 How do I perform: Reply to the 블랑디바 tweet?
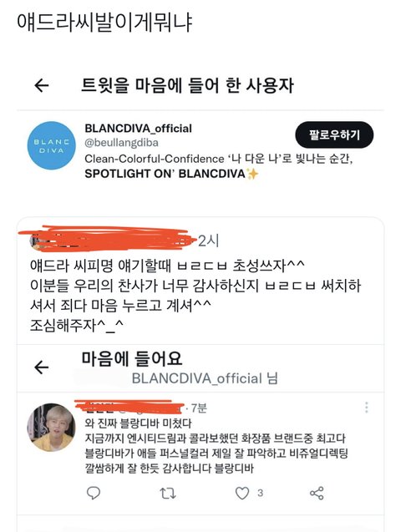click(x=94, y=493)
